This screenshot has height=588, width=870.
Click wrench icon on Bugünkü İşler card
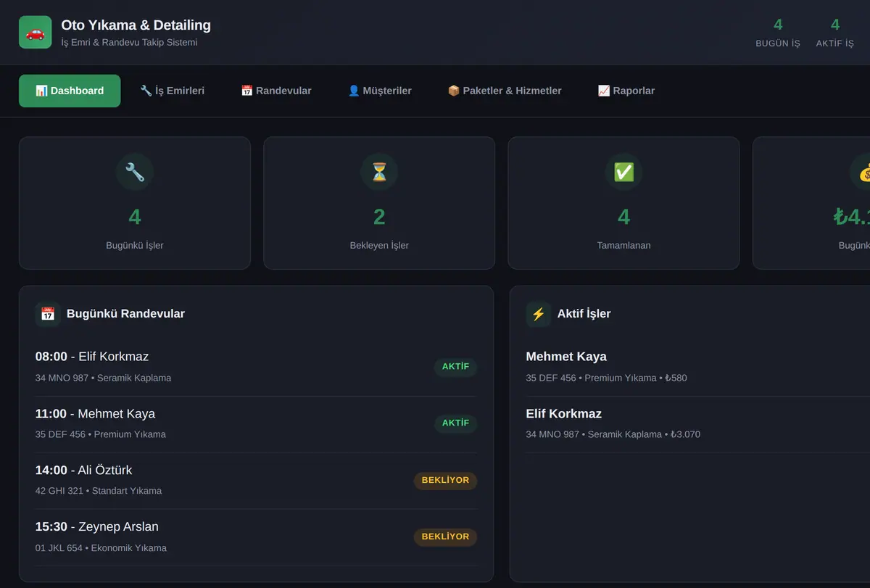coord(135,172)
